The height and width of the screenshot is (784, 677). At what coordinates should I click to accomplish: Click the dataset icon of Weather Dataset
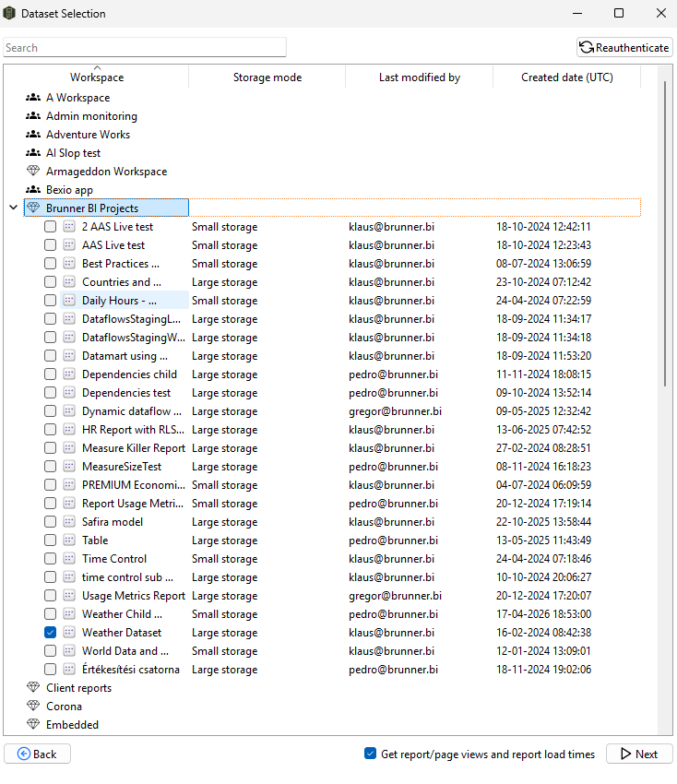point(69,633)
